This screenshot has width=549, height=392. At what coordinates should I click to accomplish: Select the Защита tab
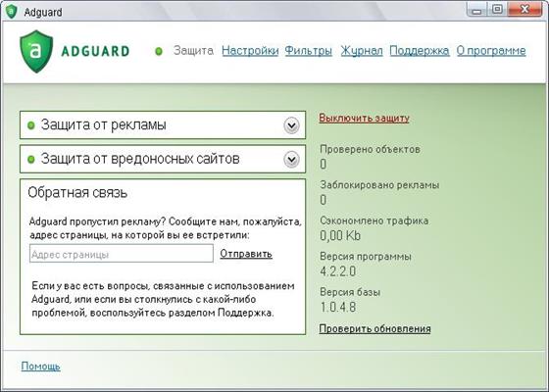tap(193, 50)
